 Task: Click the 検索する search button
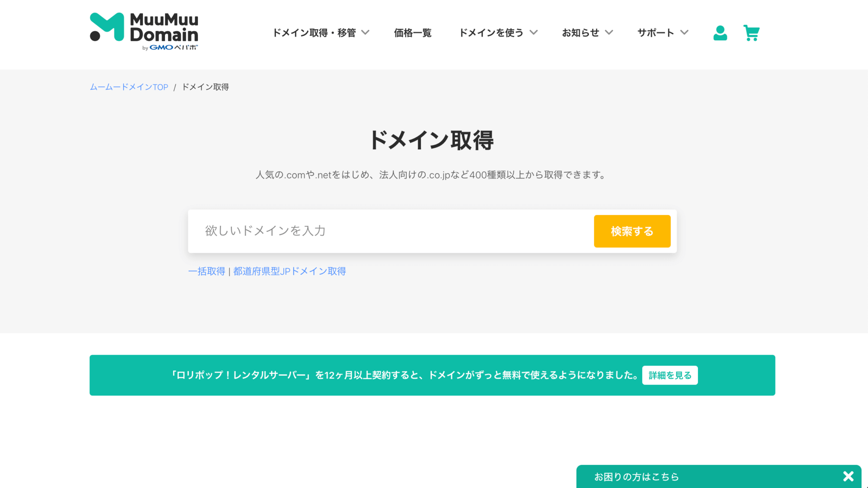pos(632,231)
